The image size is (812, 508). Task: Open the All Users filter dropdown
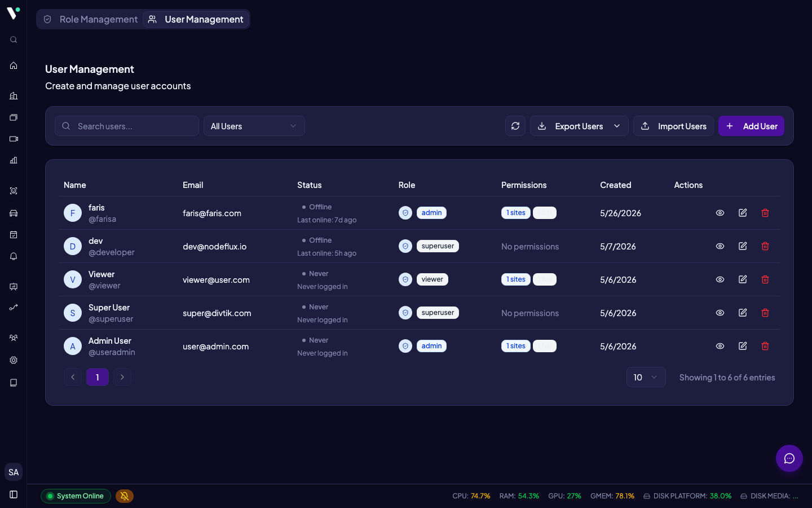[x=254, y=126]
